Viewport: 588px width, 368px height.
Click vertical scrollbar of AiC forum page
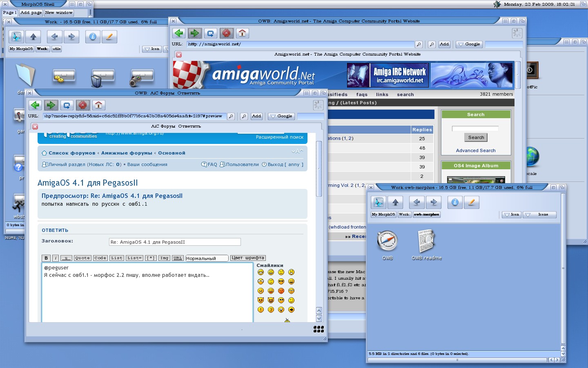click(x=319, y=169)
